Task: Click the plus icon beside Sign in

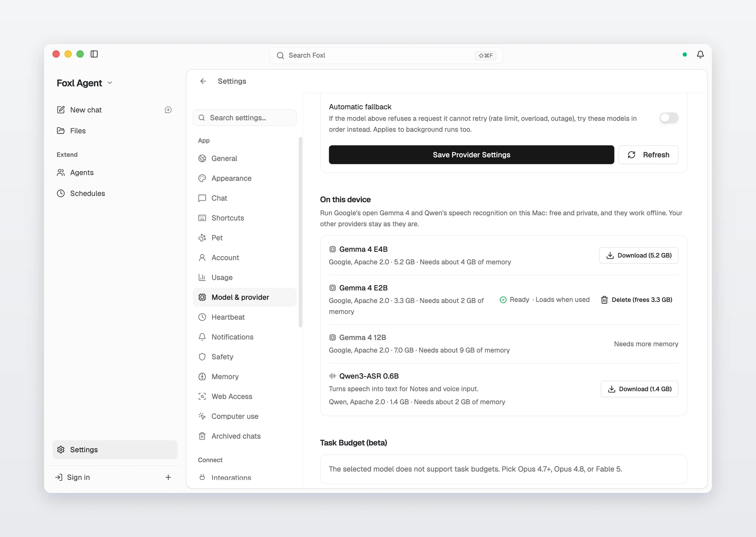Action: pos(168,477)
